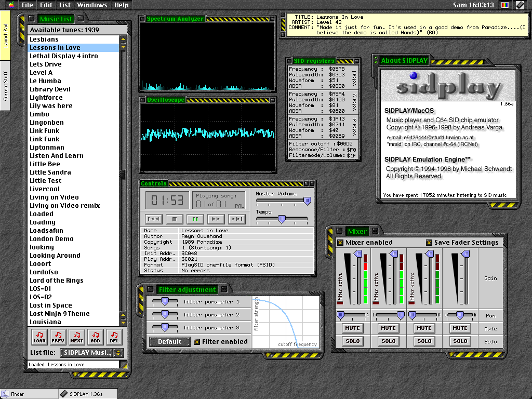Open the Windows menu
The width and height of the screenshot is (532, 399).
[92, 5]
